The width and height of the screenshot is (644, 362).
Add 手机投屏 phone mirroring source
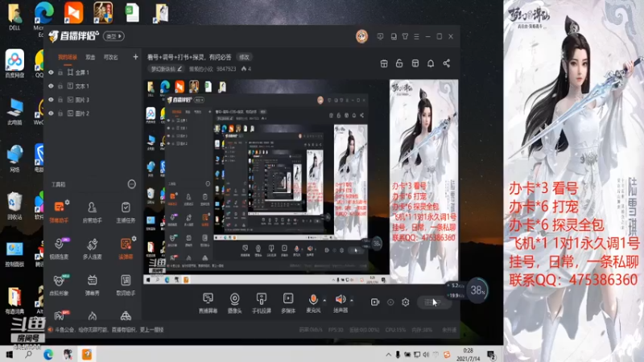pos(261,303)
